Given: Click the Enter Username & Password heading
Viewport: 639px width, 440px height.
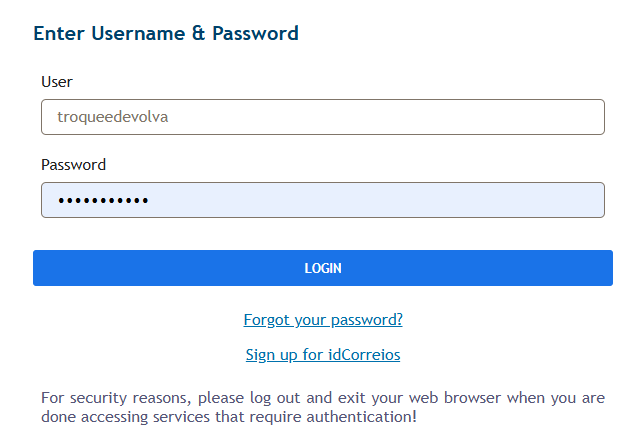Looking at the screenshot, I should [x=166, y=33].
